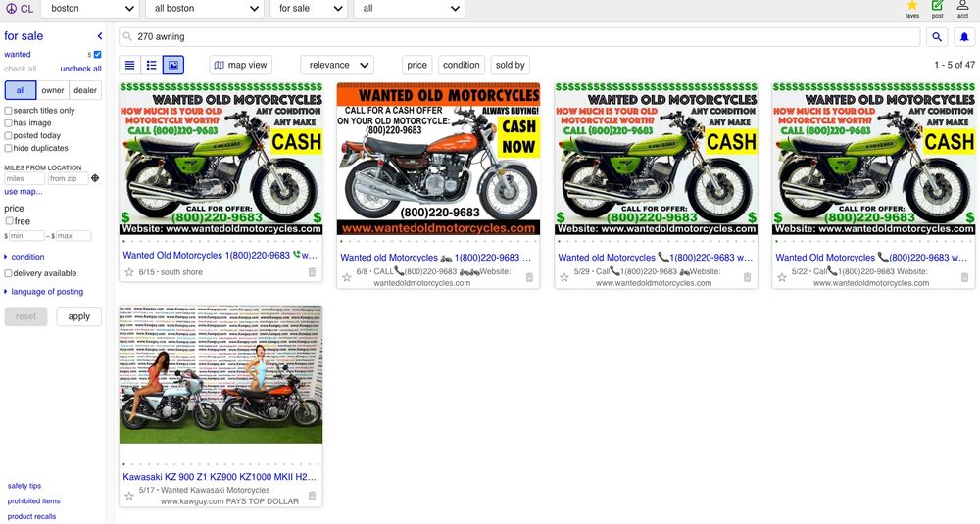The height and width of the screenshot is (524, 980).
Task: Select the owner sellers tab
Action: click(x=53, y=90)
